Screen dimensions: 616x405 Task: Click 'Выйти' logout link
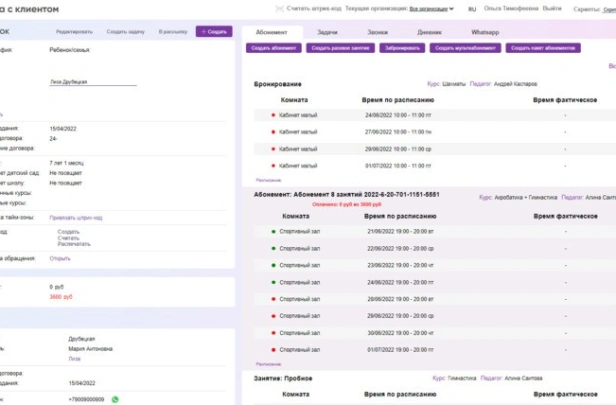tap(552, 8)
